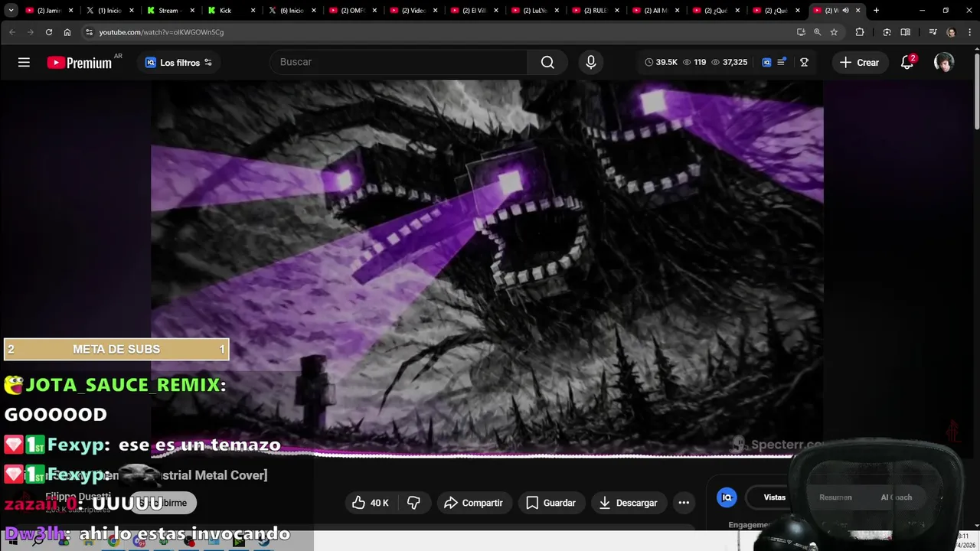The image size is (980, 551).
Task: Click the Crear button
Action: point(859,63)
